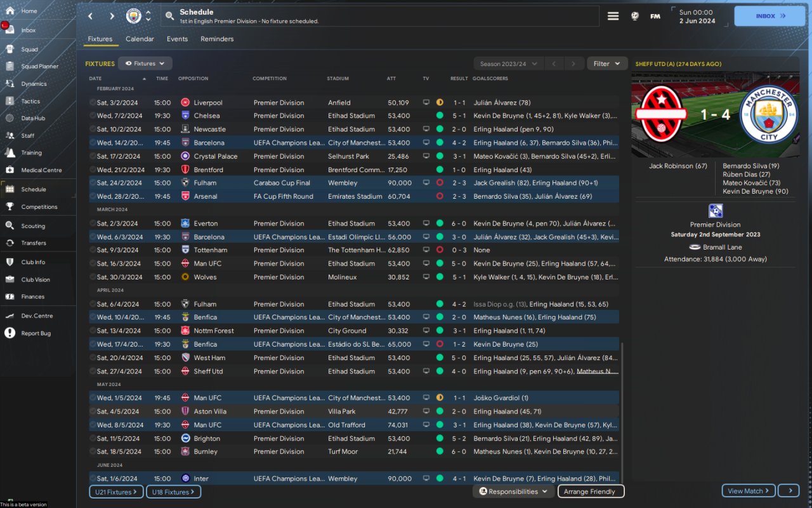Open U21 Fixtures

[117, 492]
